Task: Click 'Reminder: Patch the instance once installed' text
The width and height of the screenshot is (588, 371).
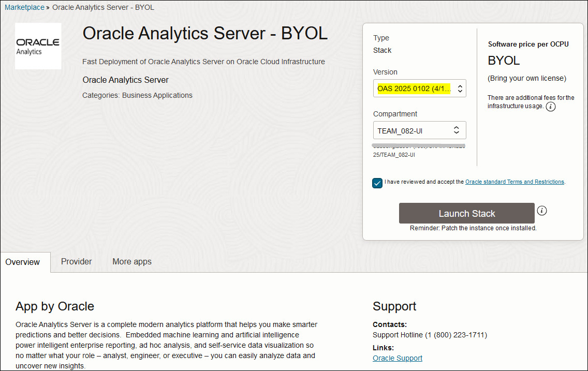Action: (x=473, y=228)
